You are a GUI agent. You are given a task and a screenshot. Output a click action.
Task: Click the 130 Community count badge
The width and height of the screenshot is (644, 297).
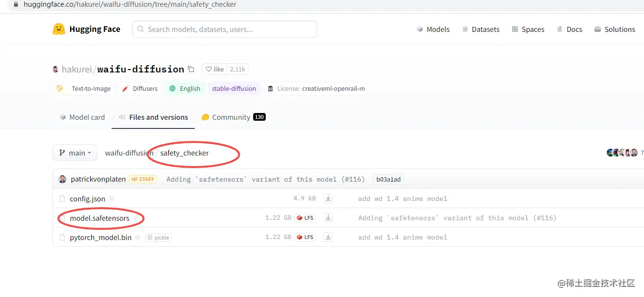point(259,117)
